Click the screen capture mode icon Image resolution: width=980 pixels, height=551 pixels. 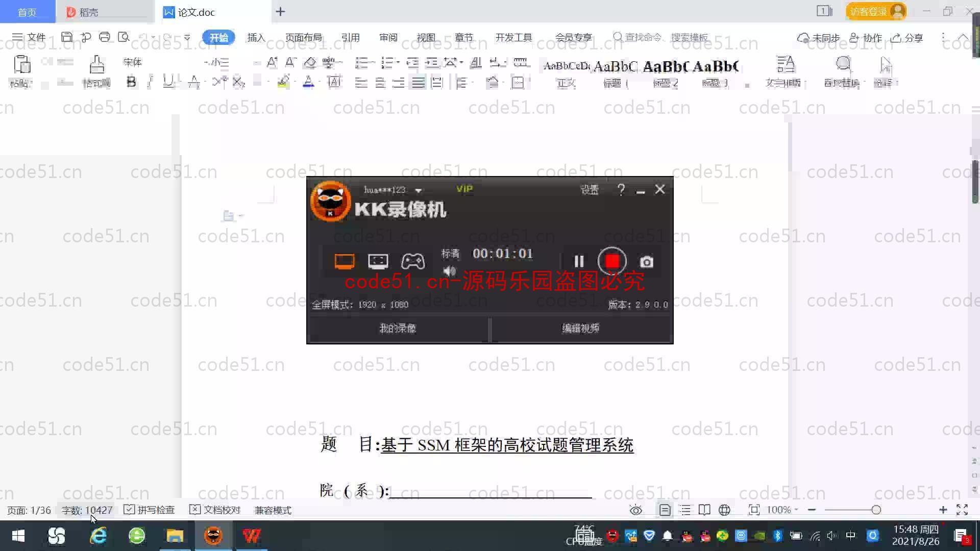point(344,261)
